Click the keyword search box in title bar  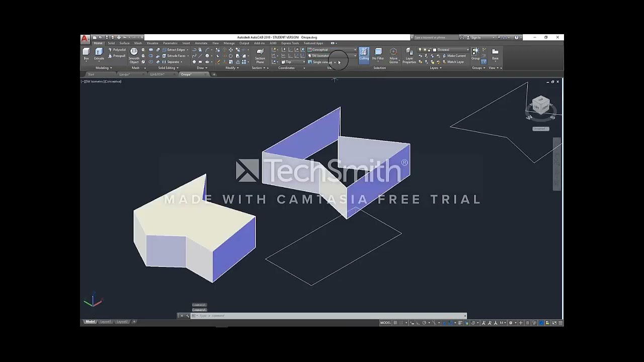point(435,37)
